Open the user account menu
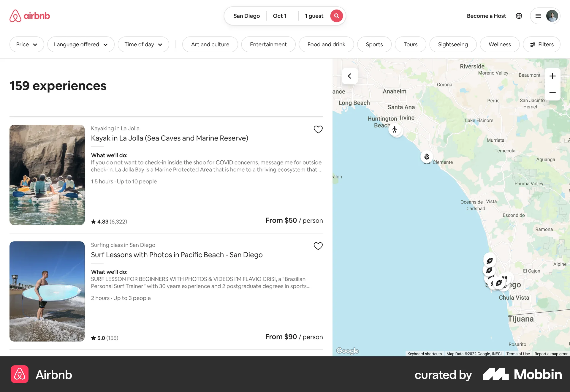Screen dimensions: 570x392 coord(545,16)
